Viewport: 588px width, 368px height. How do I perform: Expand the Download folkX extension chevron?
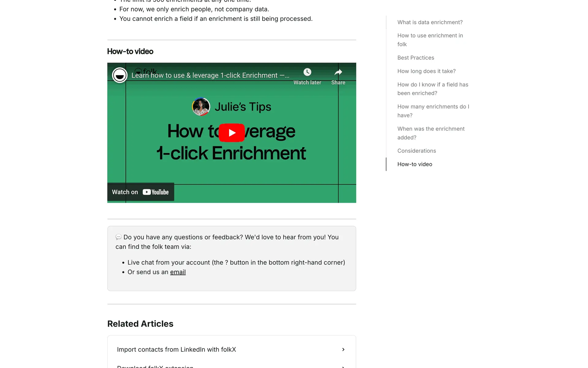tap(343, 366)
